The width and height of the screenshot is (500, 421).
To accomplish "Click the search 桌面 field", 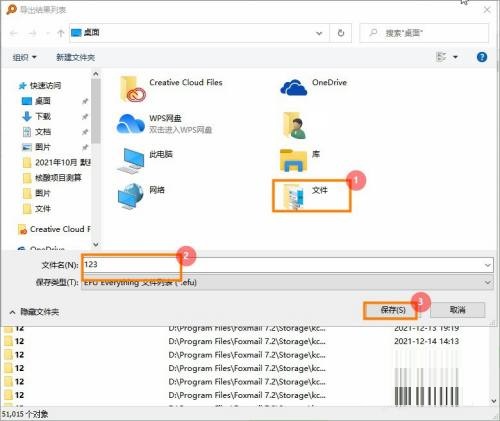I will point(424,33).
